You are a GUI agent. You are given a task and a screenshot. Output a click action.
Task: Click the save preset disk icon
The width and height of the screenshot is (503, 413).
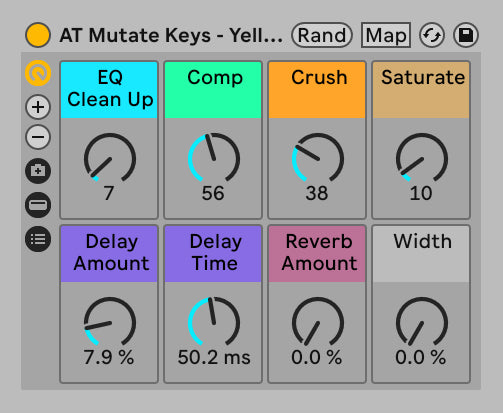point(466,35)
